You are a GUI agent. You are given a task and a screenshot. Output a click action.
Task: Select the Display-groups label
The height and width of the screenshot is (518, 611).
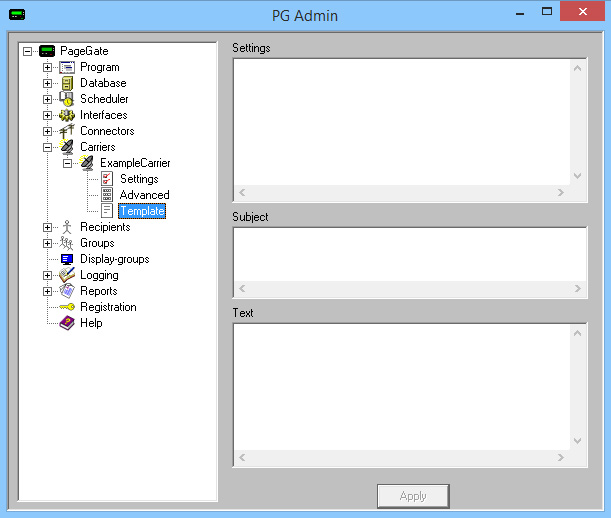point(115,259)
